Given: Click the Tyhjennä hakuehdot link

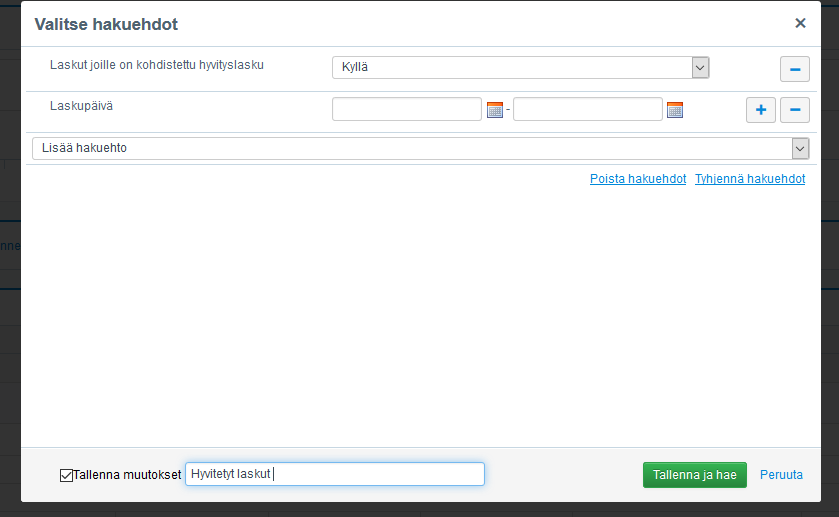Looking at the screenshot, I should (x=750, y=179).
